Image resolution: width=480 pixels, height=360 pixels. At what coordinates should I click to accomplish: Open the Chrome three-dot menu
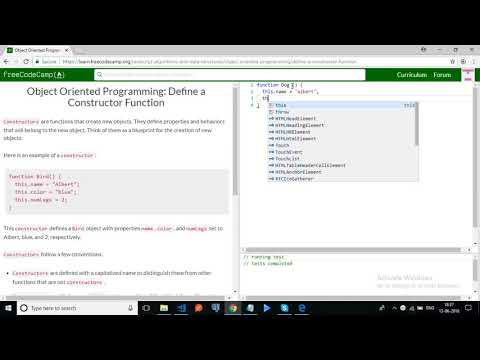click(474, 62)
